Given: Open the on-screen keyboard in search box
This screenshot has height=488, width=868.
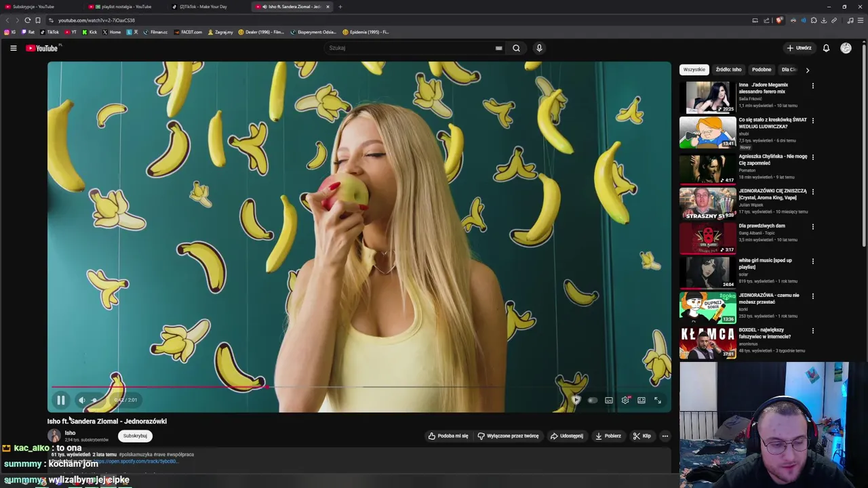Looking at the screenshot, I should click(x=498, y=48).
